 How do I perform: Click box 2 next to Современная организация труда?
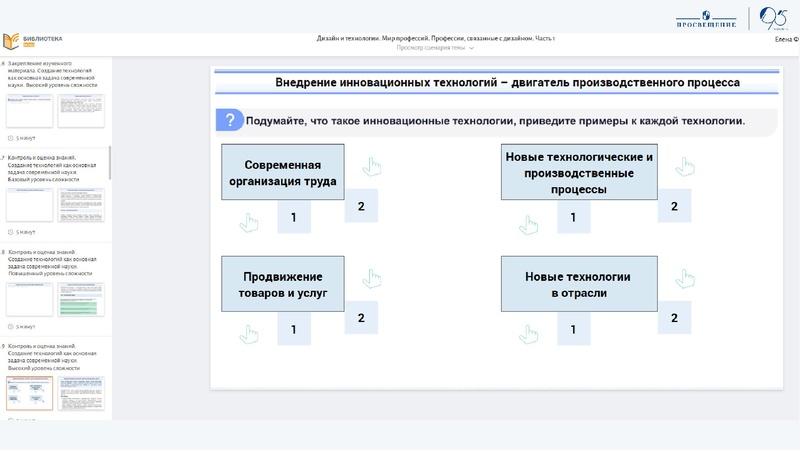coord(361,206)
